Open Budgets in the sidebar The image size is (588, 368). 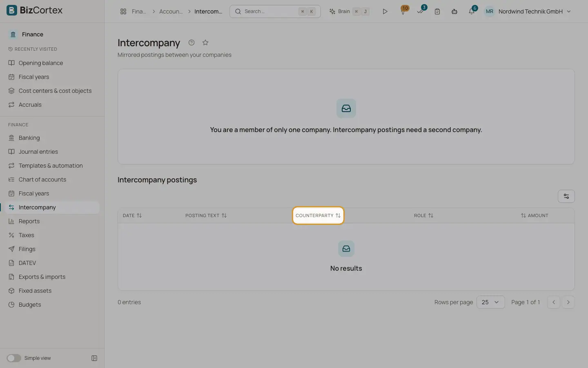[52, 305]
